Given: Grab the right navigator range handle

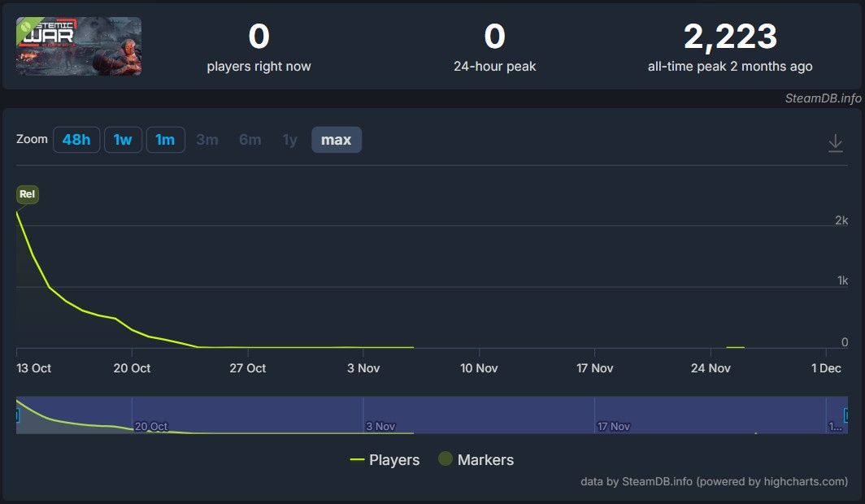Looking at the screenshot, I should tap(846, 415).
